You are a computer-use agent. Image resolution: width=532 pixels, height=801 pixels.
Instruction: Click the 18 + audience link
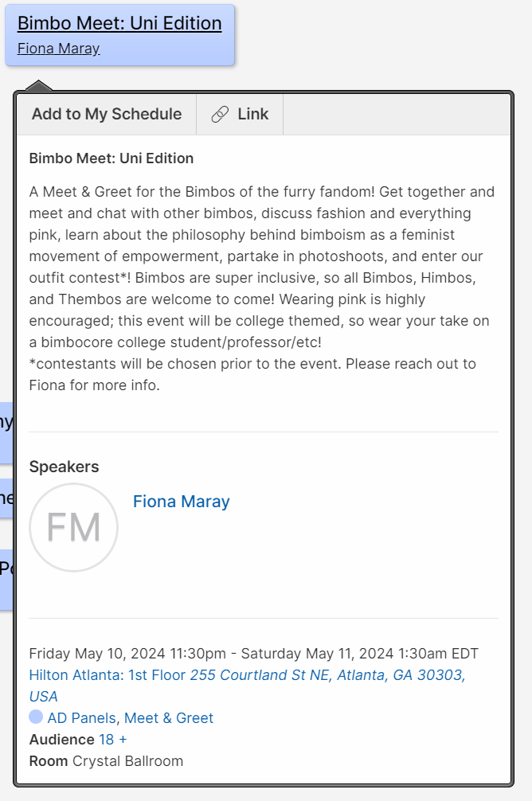[112, 740]
